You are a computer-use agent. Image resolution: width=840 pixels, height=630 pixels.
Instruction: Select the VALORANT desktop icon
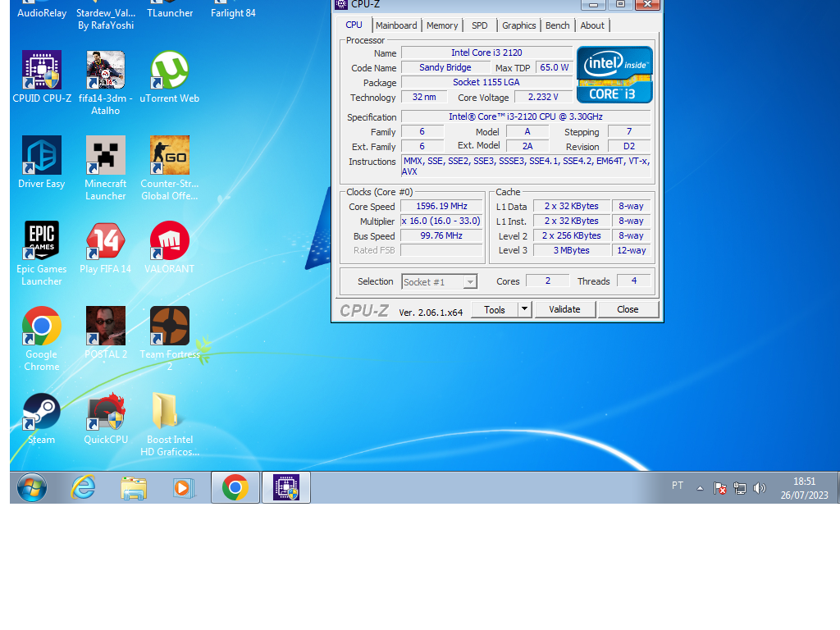pyautogui.click(x=169, y=247)
